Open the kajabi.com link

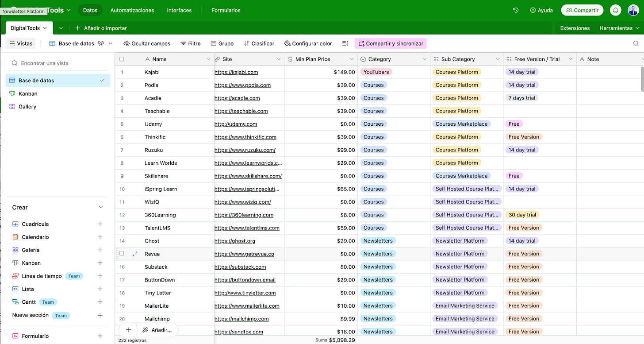pos(236,72)
